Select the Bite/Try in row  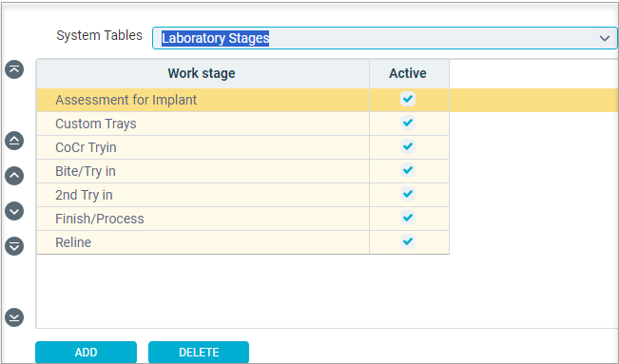click(242, 171)
